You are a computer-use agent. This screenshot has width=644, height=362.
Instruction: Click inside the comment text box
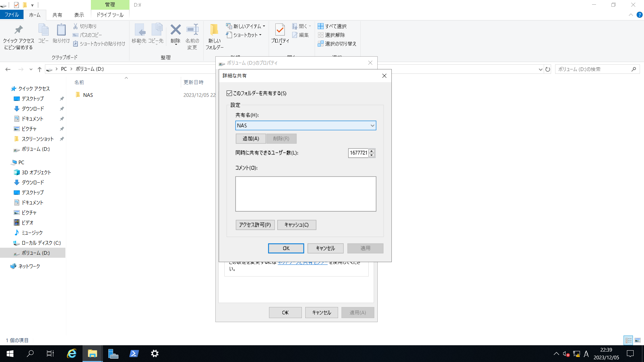[306, 194]
